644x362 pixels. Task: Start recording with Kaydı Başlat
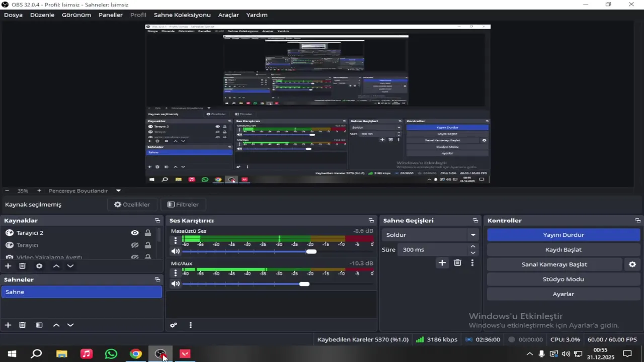coord(563,249)
